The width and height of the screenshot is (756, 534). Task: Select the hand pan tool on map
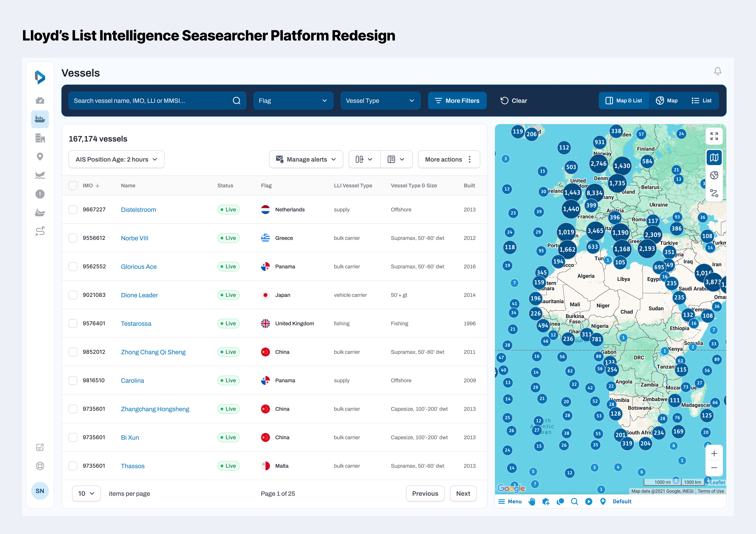532,501
